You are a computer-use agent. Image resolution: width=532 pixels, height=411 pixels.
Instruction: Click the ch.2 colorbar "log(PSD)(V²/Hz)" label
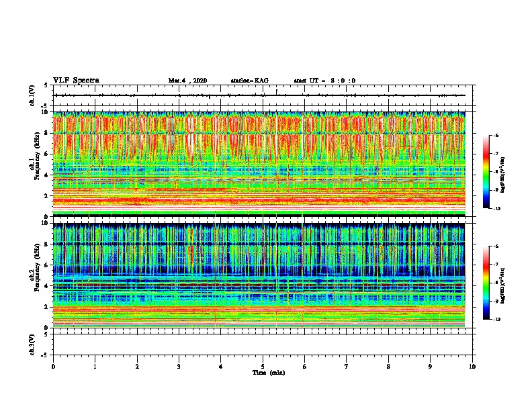point(503,286)
